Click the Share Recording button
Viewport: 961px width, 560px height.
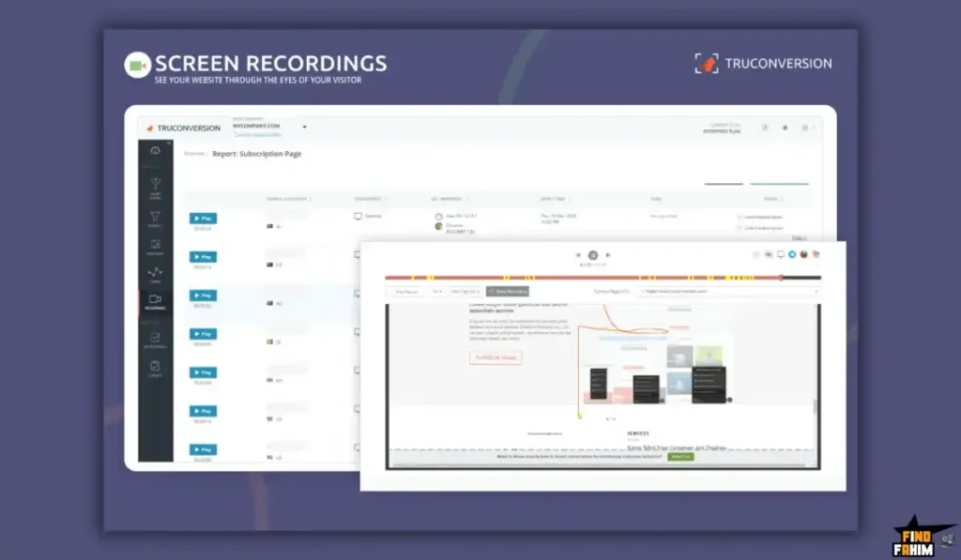click(x=510, y=292)
